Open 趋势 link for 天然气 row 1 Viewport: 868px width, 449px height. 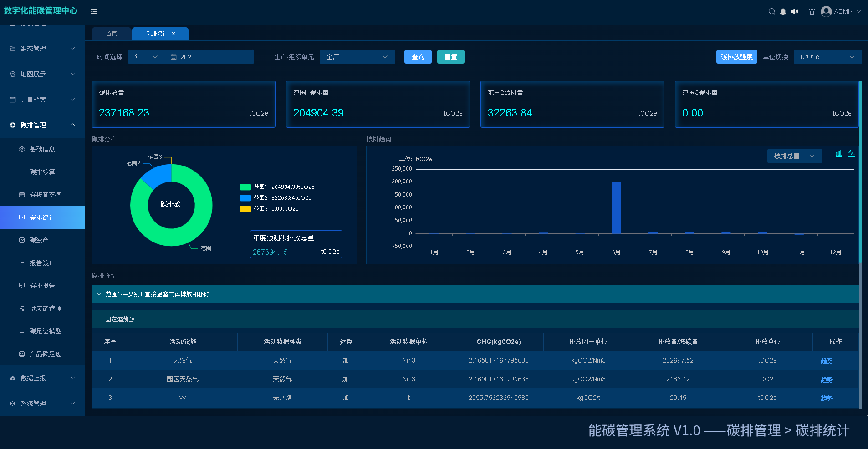(x=827, y=361)
